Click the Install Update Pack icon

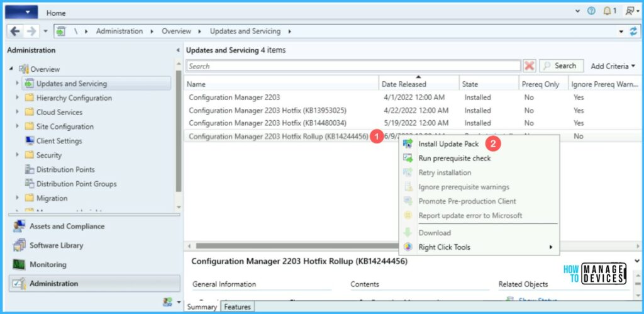[x=408, y=144]
